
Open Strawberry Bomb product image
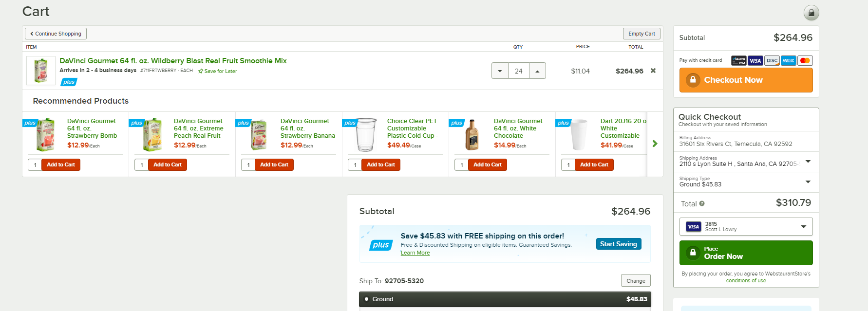(x=46, y=134)
